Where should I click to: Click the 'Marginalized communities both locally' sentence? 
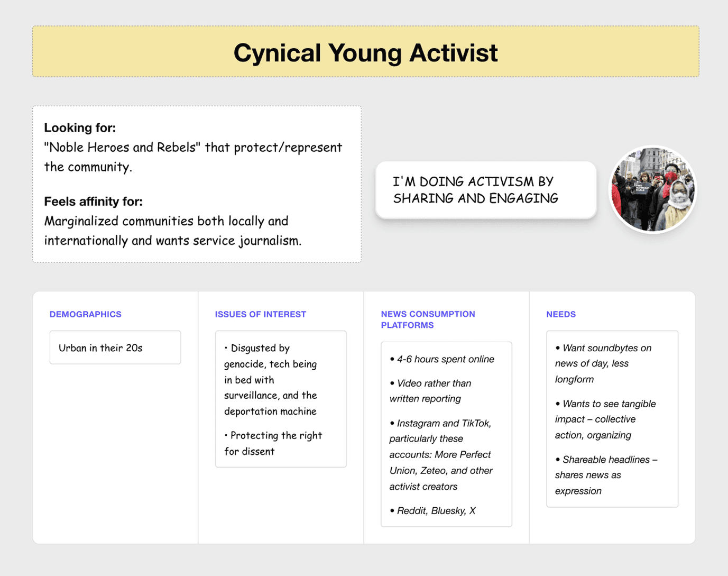click(173, 231)
